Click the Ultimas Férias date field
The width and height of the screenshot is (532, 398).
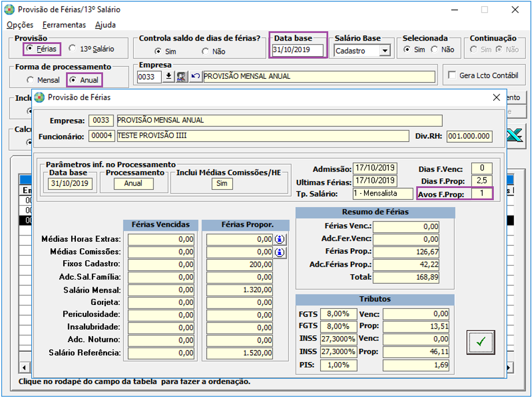[x=375, y=180]
